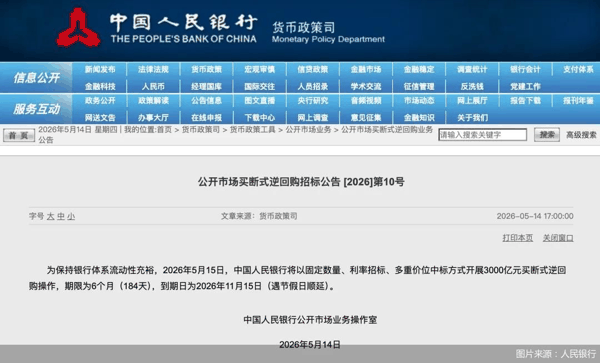Open 高级搜索 advanced search

click(581, 135)
